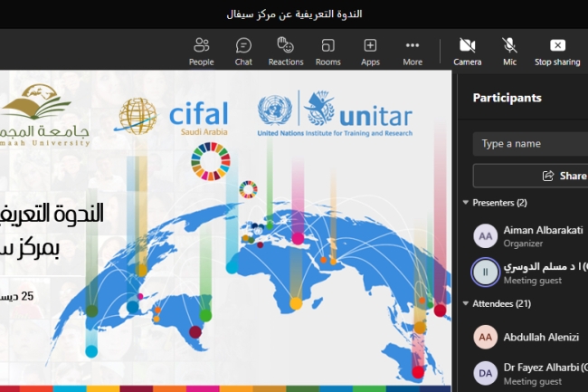Unmute the Mic
The height and width of the screenshot is (392, 588).
[509, 52]
